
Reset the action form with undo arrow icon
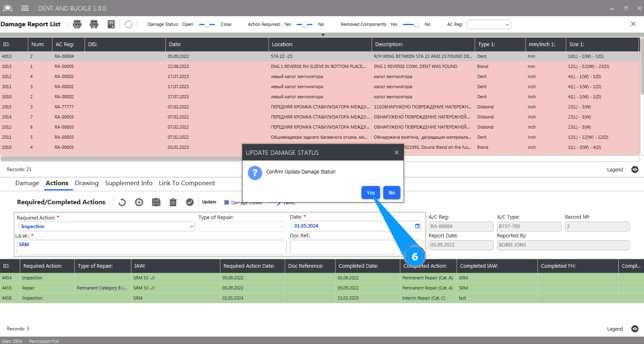pyautogui.click(x=122, y=202)
